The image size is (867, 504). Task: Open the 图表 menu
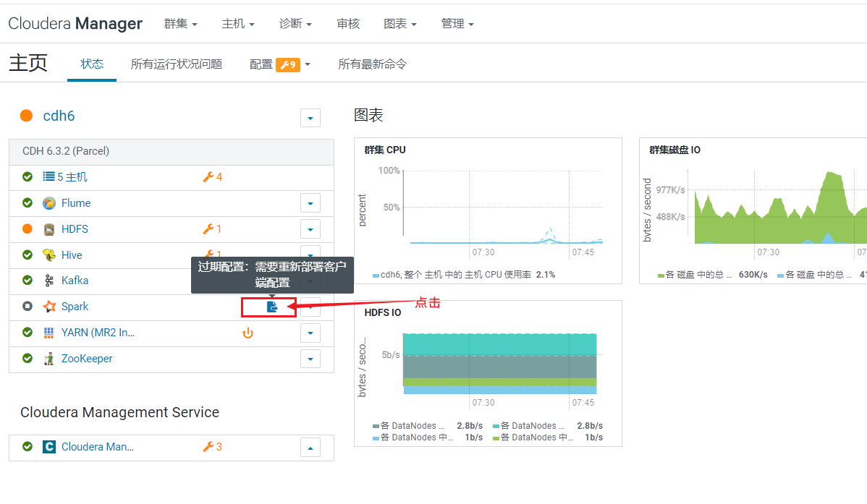coord(399,24)
